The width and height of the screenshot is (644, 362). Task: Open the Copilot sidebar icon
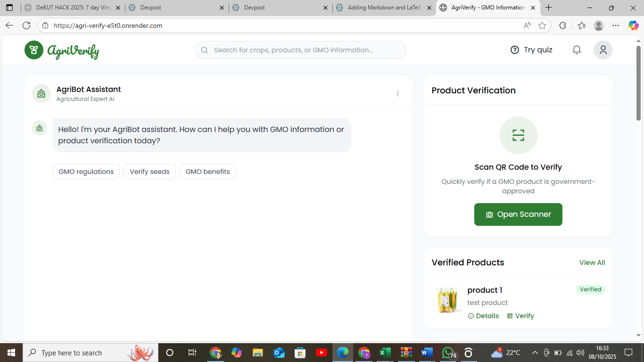coord(633,25)
